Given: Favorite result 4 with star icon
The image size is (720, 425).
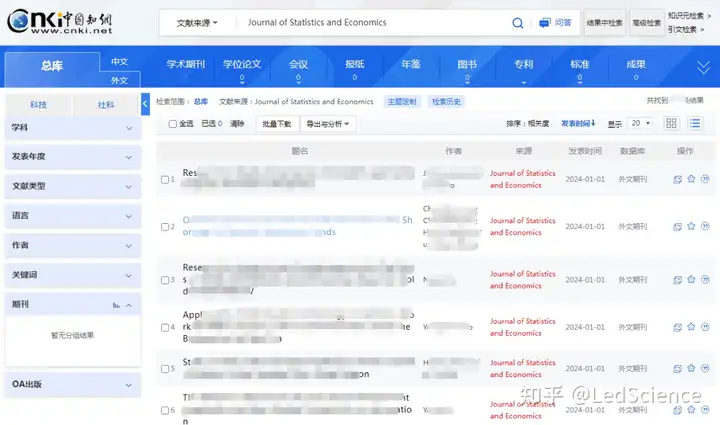Looking at the screenshot, I should coord(691,327).
